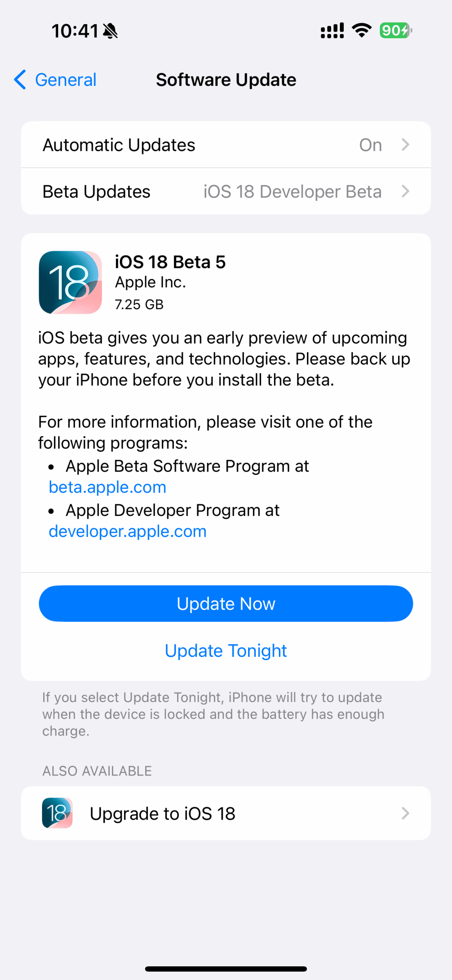452x980 pixels.
Task: Open the developer.apple.com link
Action: [x=127, y=531]
